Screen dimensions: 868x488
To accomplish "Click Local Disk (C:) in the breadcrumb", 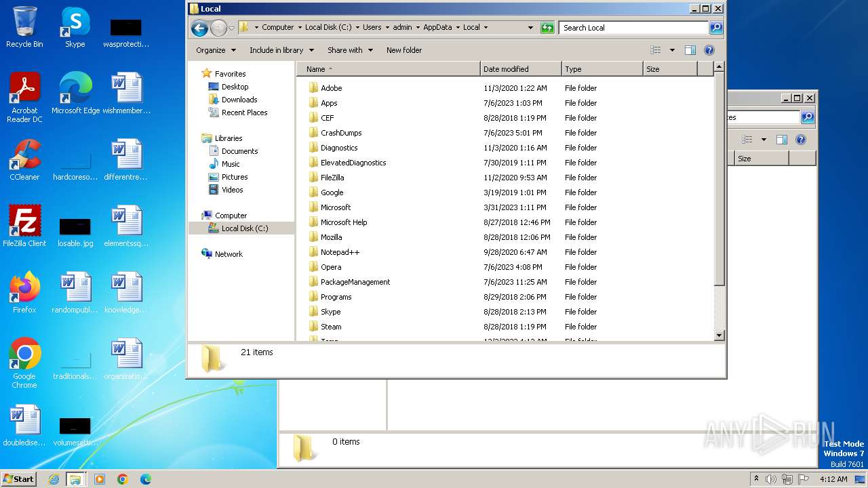I will tap(328, 28).
